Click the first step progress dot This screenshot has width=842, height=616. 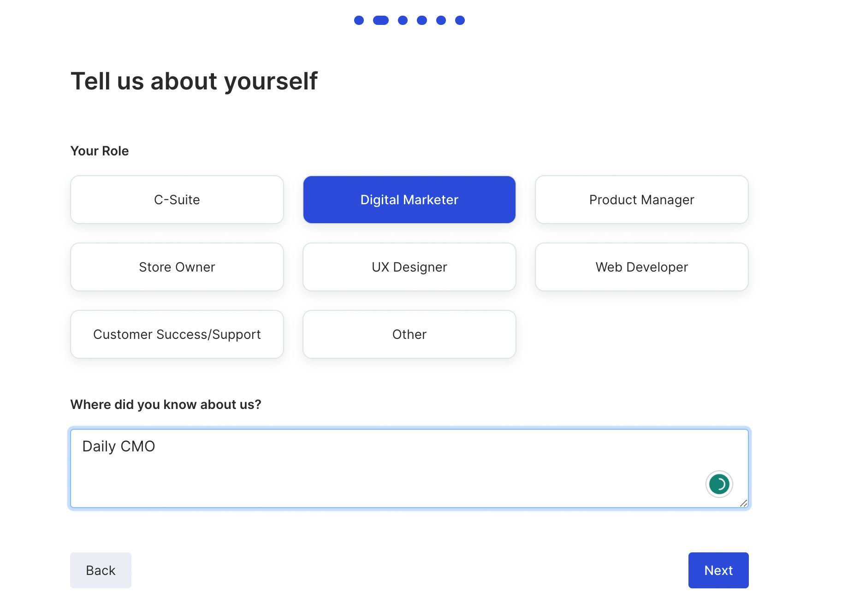tap(359, 20)
